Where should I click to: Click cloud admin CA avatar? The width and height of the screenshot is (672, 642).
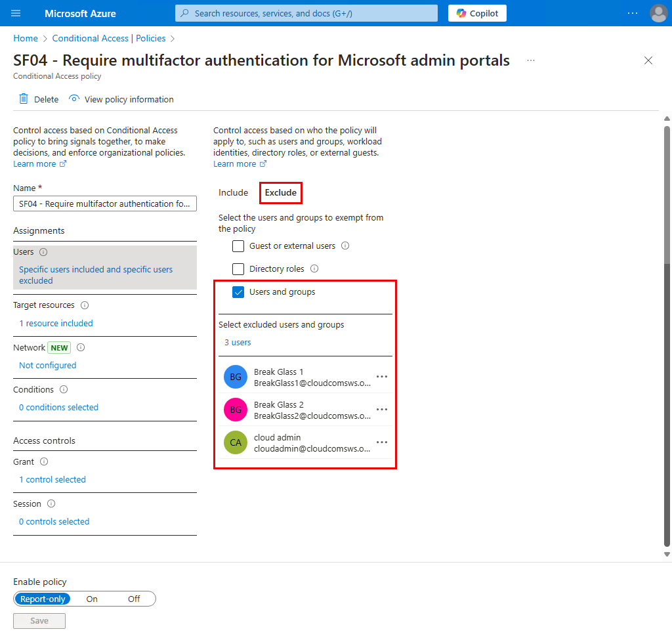point(236,442)
